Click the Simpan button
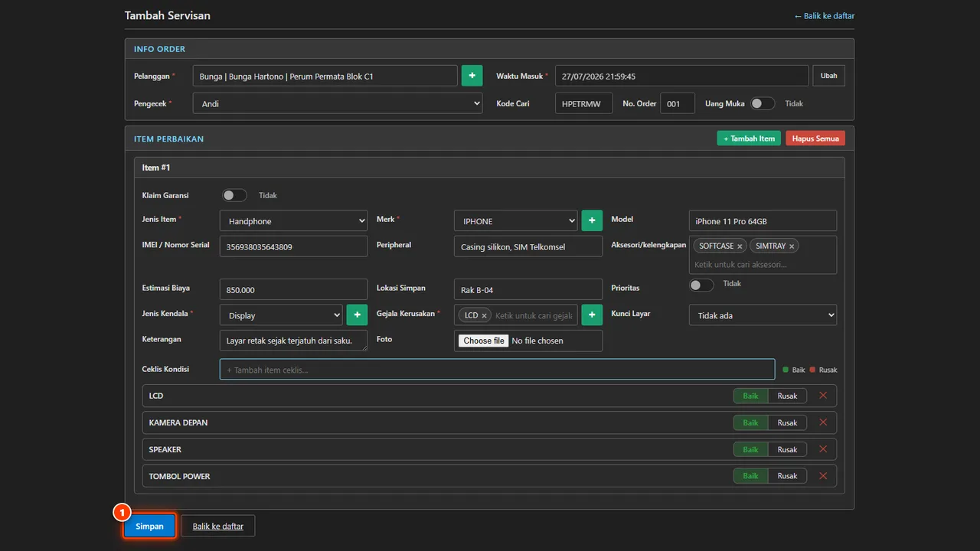The width and height of the screenshot is (980, 551). click(x=150, y=526)
